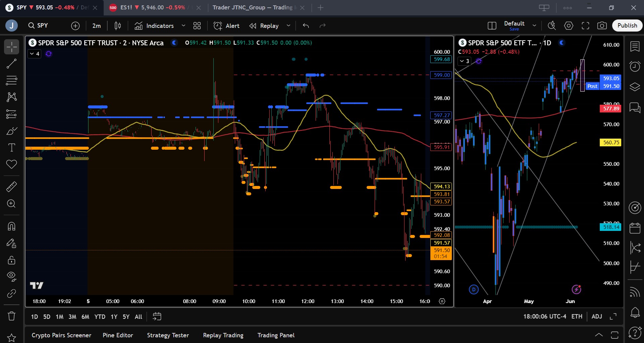The height and width of the screenshot is (343, 644).
Task: Open the candle chart style menu
Action: (x=118, y=26)
